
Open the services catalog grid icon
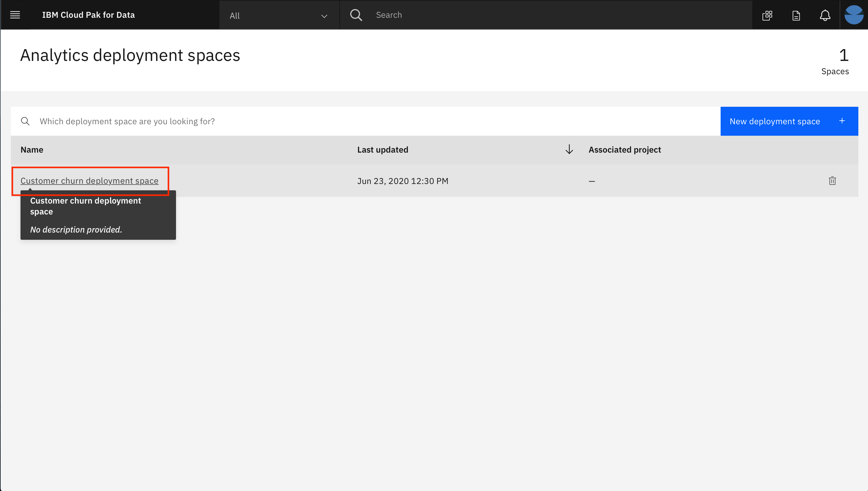click(x=767, y=15)
